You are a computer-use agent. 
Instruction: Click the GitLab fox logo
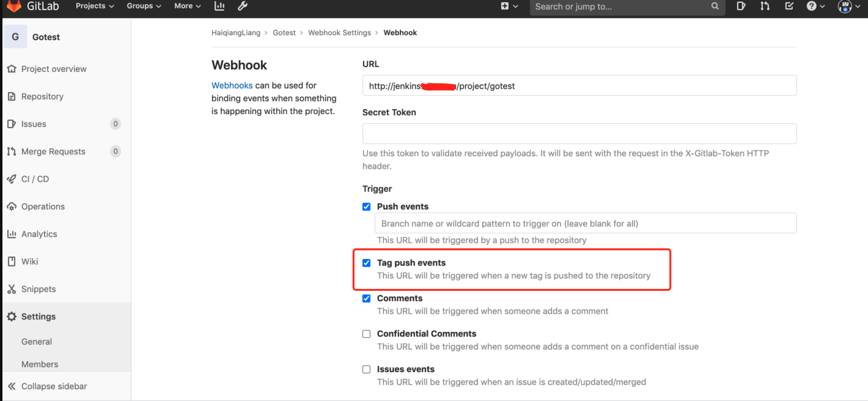click(14, 6)
